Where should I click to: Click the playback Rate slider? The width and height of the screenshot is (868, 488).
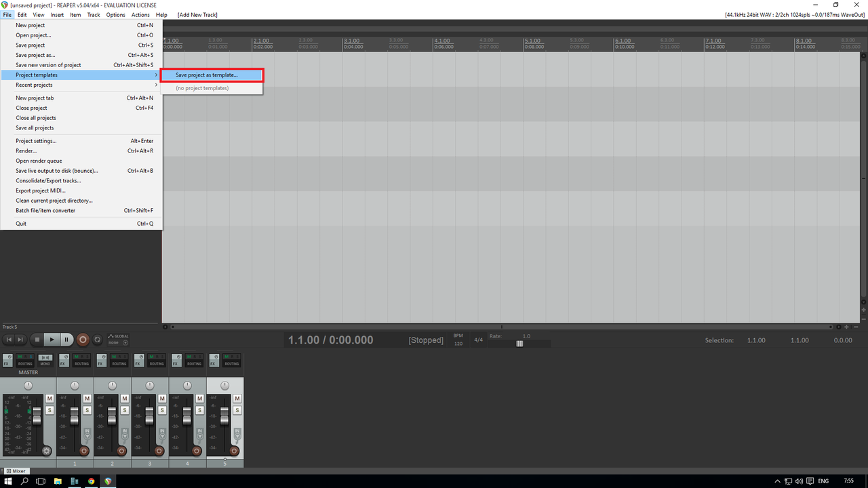click(x=520, y=344)
